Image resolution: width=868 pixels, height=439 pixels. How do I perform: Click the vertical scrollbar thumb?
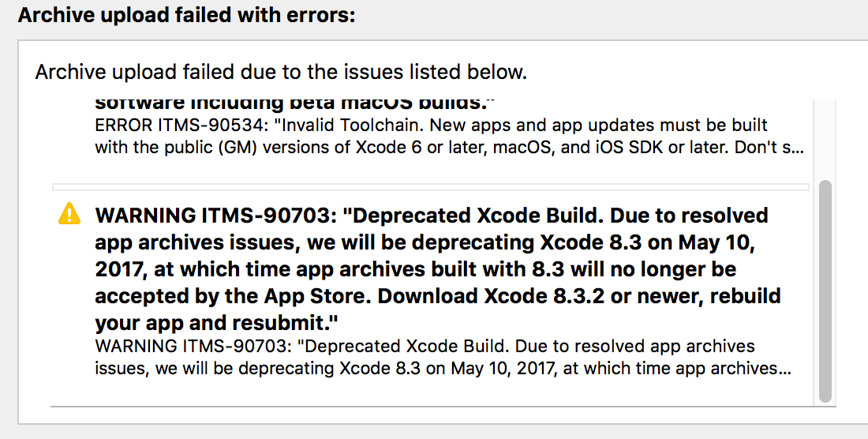point(825,291)
